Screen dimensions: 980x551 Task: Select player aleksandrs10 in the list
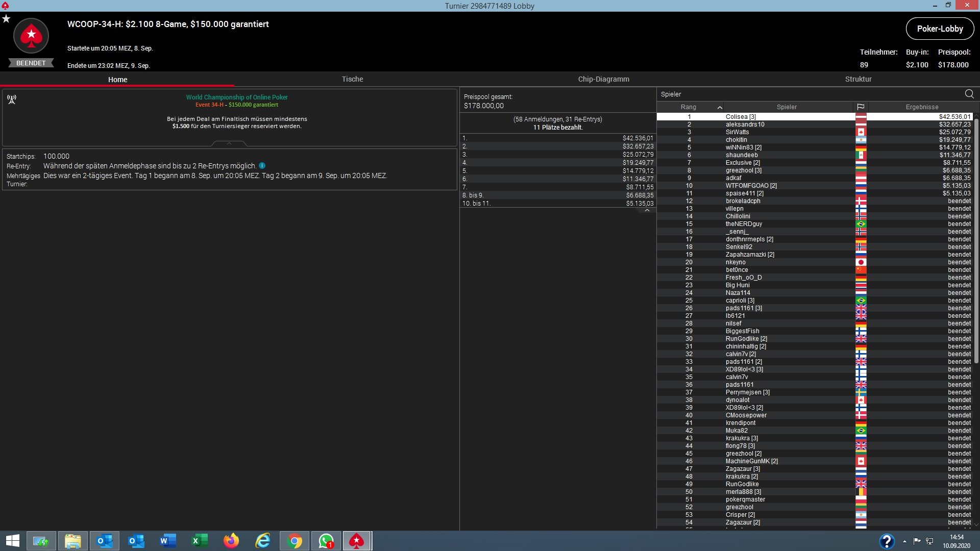tap(745, 124)
